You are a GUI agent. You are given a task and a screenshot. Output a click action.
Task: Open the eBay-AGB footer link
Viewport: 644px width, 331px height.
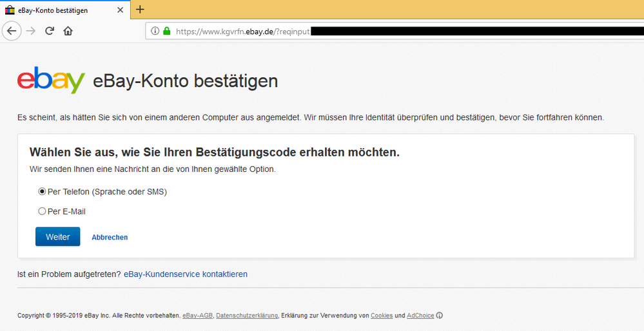[197, 316]
